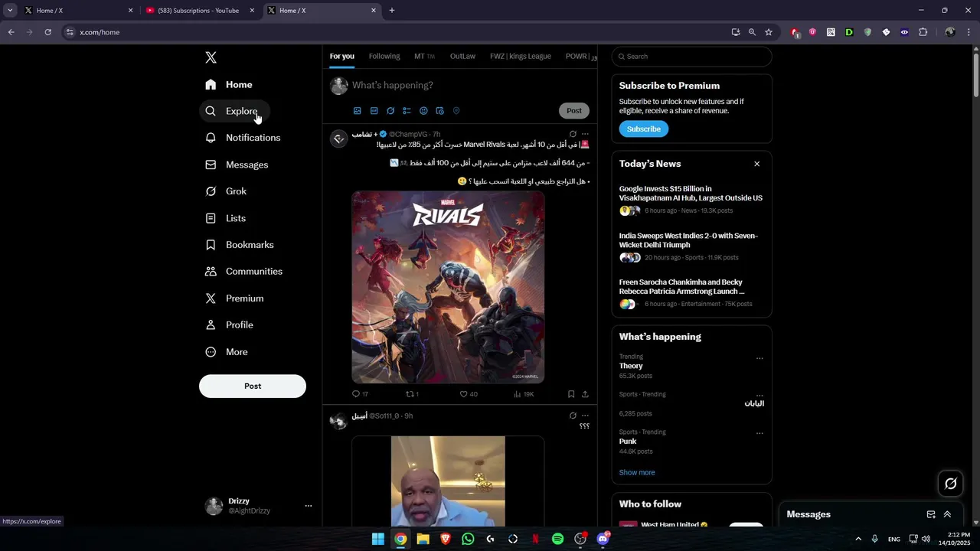Open Spotify from the taskbar
Image resolution: width=980 pixels, height=551 pixels.
[x=558, y=539]
